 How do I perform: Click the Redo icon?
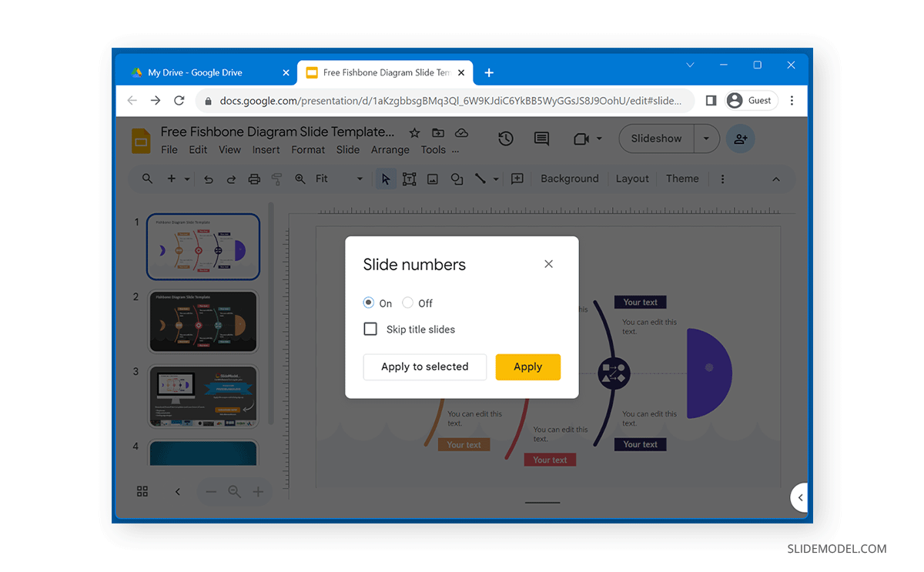(x=231, y=179)
